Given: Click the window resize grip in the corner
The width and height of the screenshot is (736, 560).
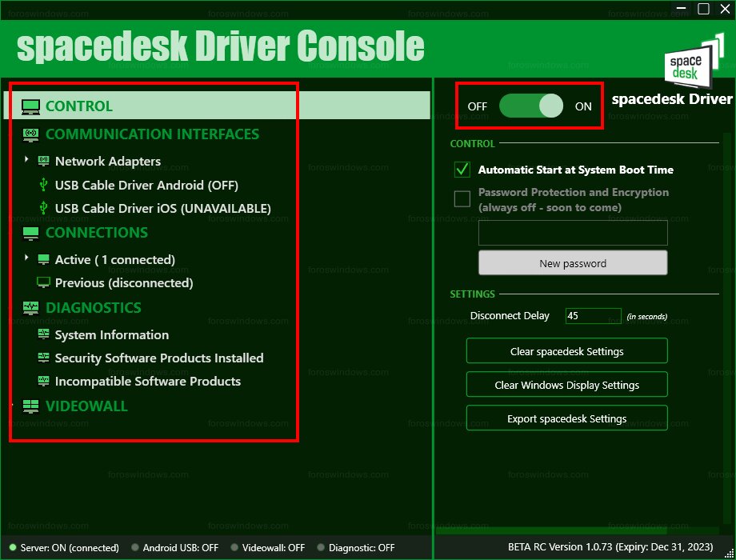Looking at the screenshot, I should pos(730,554).
